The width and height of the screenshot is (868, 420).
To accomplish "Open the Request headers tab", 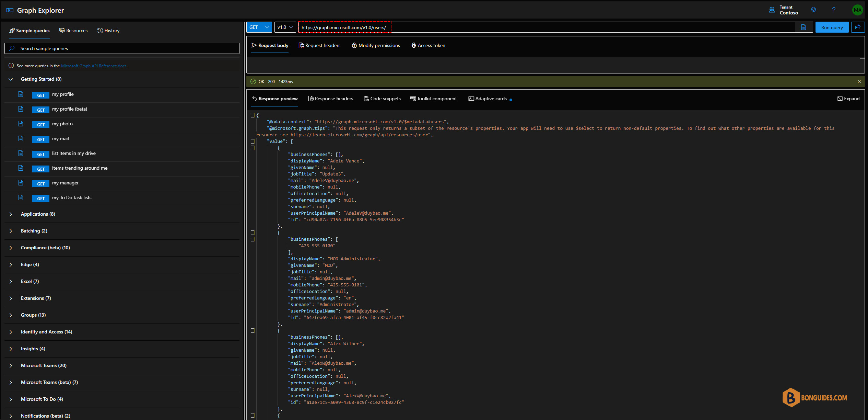I will click(x=319, y=45).
